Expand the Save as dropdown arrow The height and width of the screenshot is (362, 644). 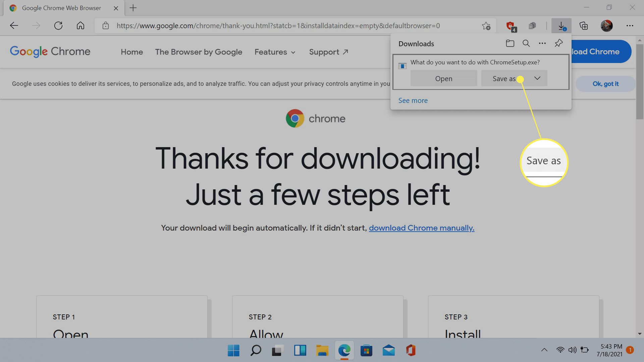click(537, 78)
